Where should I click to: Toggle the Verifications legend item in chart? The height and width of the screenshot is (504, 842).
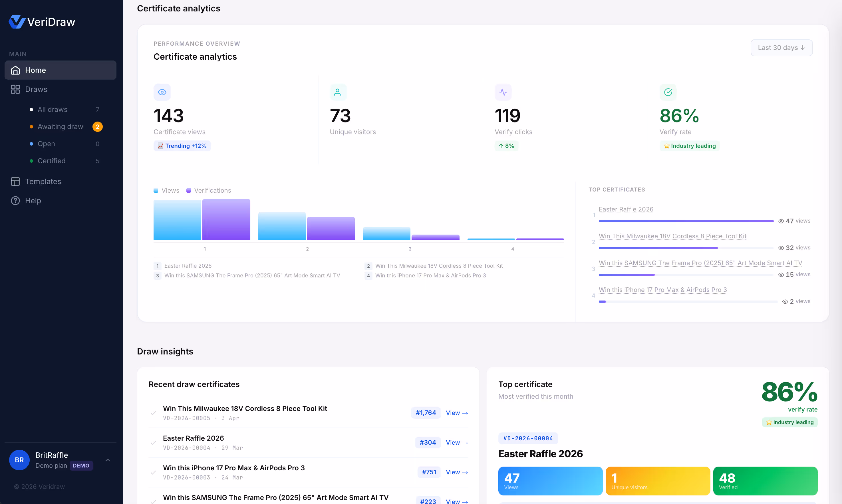tap(209, 191)
